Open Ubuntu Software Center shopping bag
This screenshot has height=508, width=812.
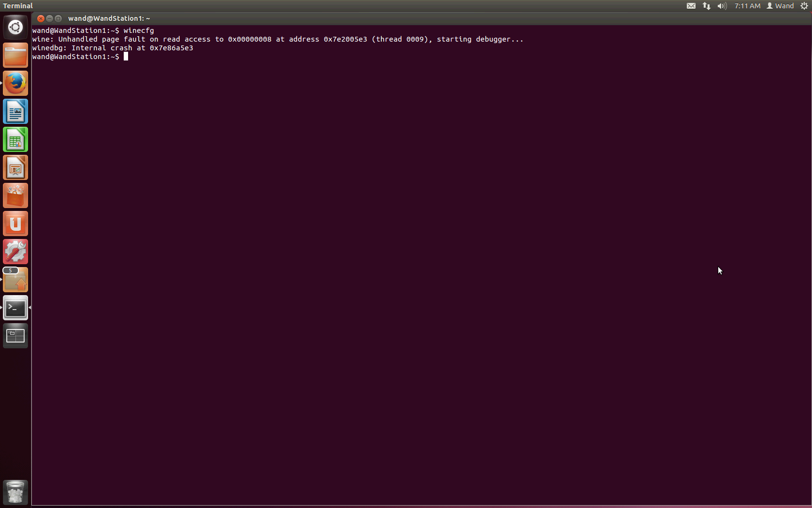pyautogui.click(x=15, y=195)
